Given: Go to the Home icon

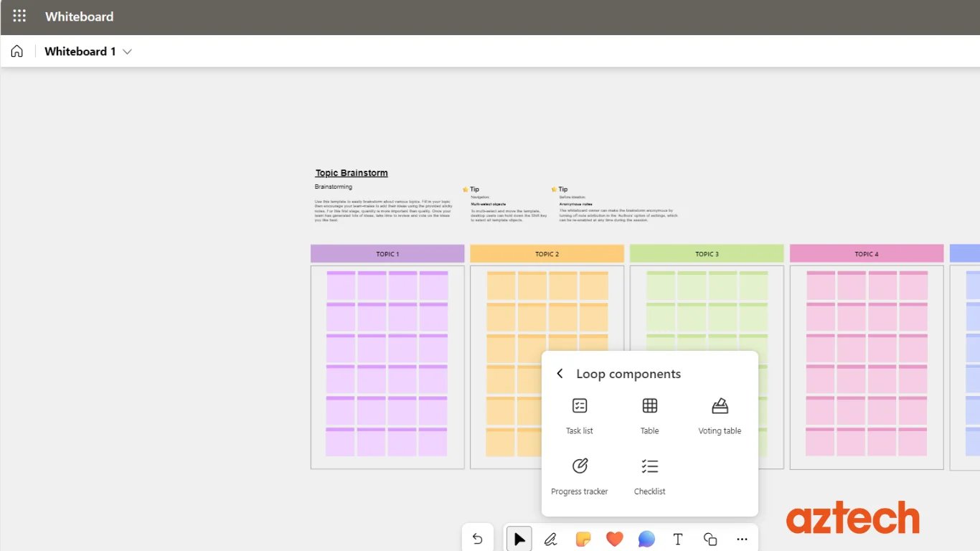Looking at the screenshot, I should coord(17,52).
